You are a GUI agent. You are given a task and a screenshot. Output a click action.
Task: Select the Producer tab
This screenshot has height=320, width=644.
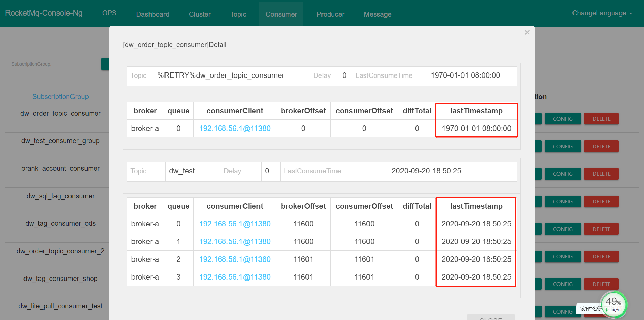(330, 14)
